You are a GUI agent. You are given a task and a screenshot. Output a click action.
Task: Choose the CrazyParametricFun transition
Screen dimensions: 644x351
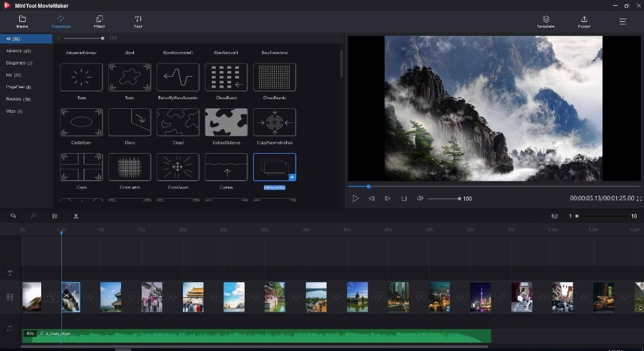275,122
